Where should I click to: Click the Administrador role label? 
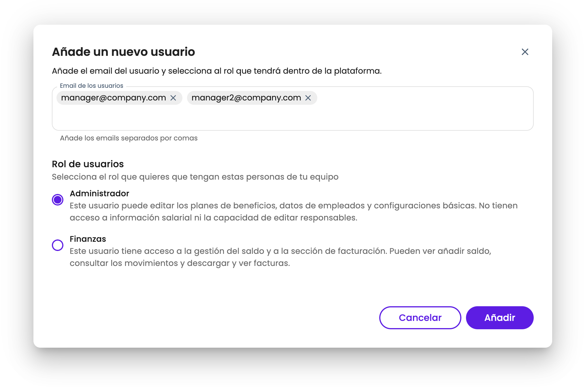coord(99,193)
